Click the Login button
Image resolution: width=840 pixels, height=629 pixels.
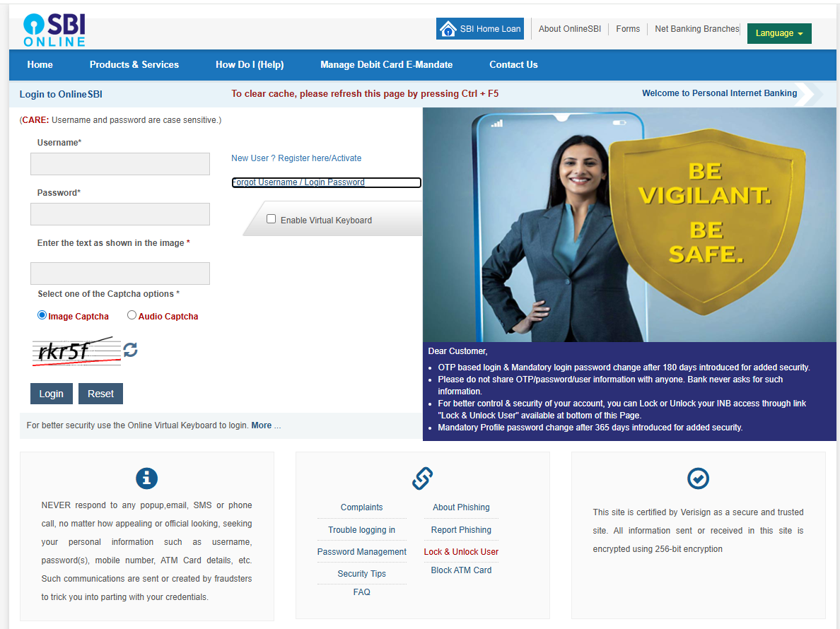(x=51, y=394)
